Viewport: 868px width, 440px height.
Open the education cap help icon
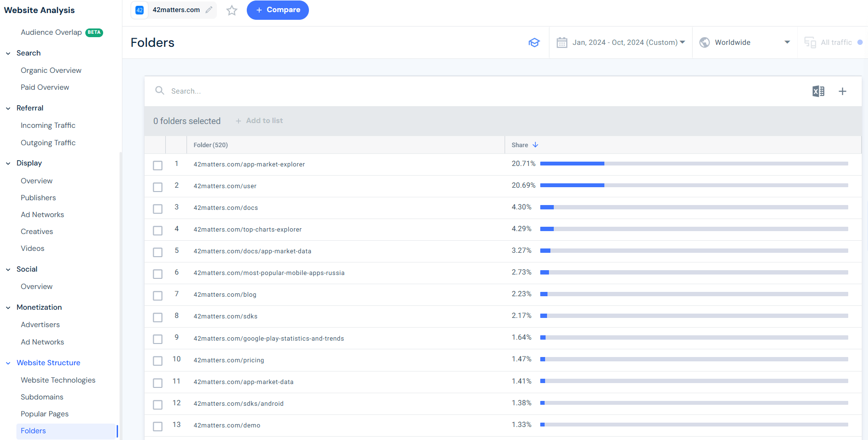tap(534, 42)
